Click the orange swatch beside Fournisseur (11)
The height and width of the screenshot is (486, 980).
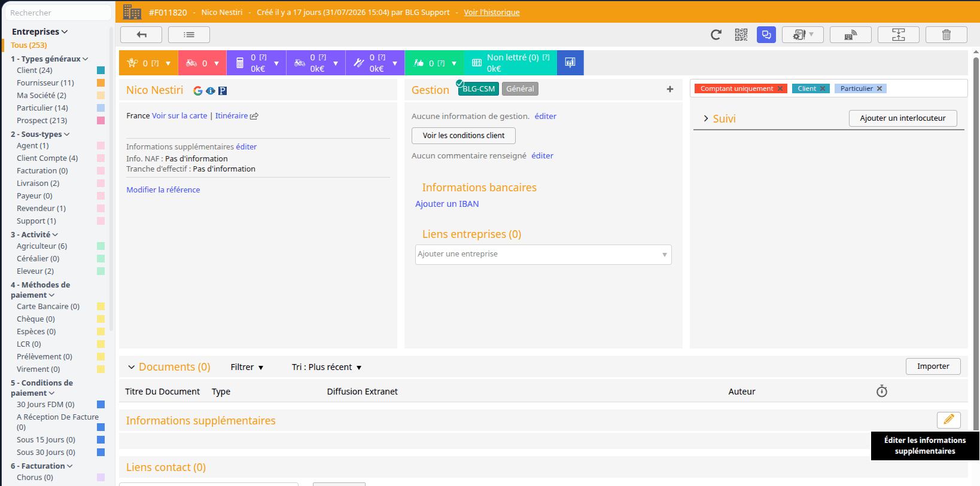coord(101,82)
